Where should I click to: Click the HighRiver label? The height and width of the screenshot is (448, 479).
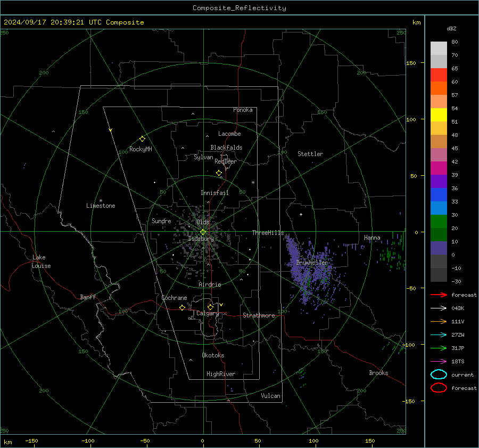tap(221, 374)
